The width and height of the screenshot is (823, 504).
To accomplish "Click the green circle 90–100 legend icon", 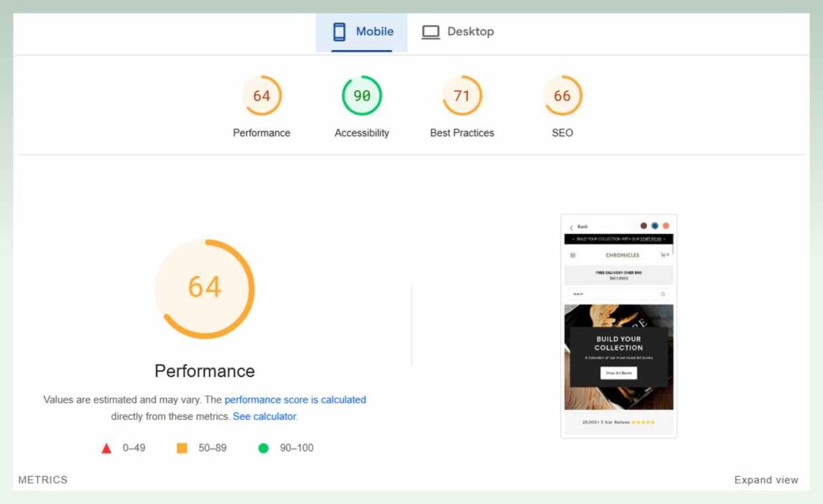I will pyautogui.click(x=264, y=448).
